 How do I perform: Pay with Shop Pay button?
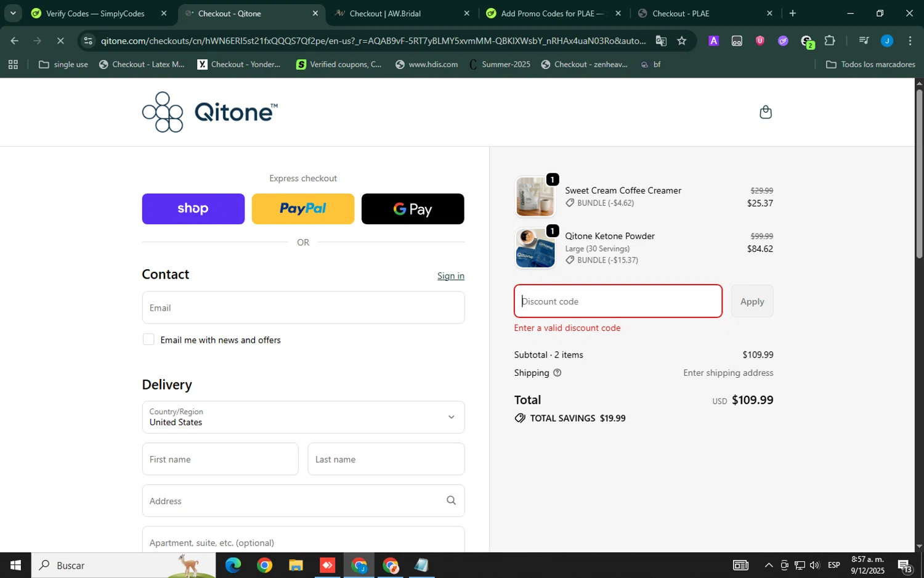click(x=193, y=209)
